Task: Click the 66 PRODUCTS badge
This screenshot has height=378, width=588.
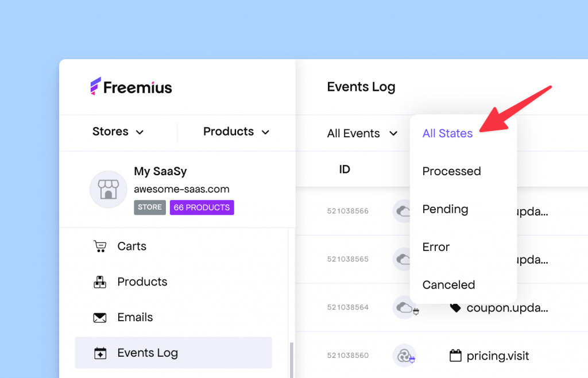Action: [202, 207]
